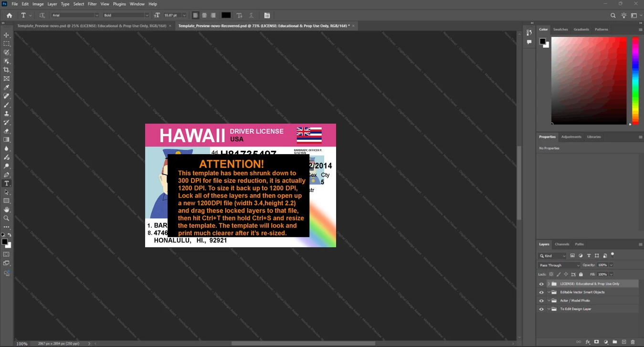Toggle visibility of To Edit Design Layer
Image resolution: width=644 pixels, height=347 pixels.
(541, 309)
